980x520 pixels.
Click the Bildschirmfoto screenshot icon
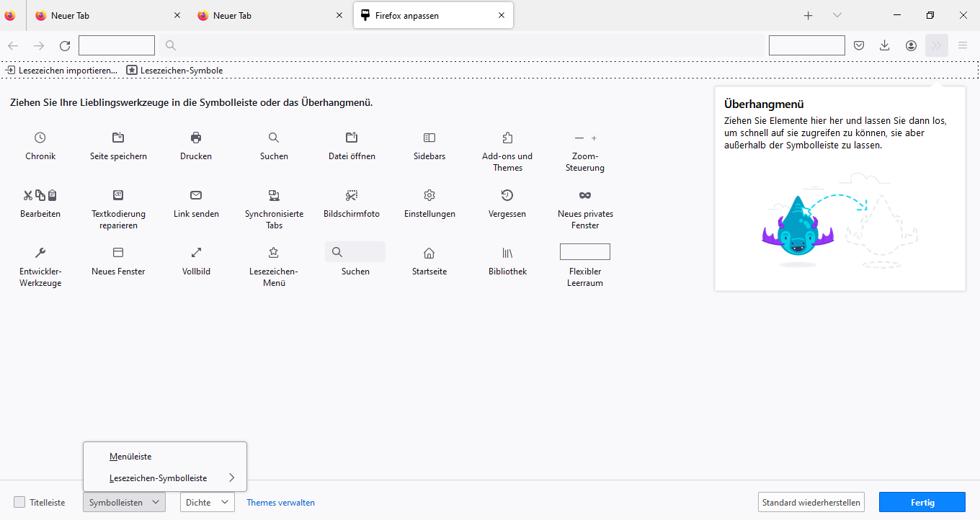point(352,195)
